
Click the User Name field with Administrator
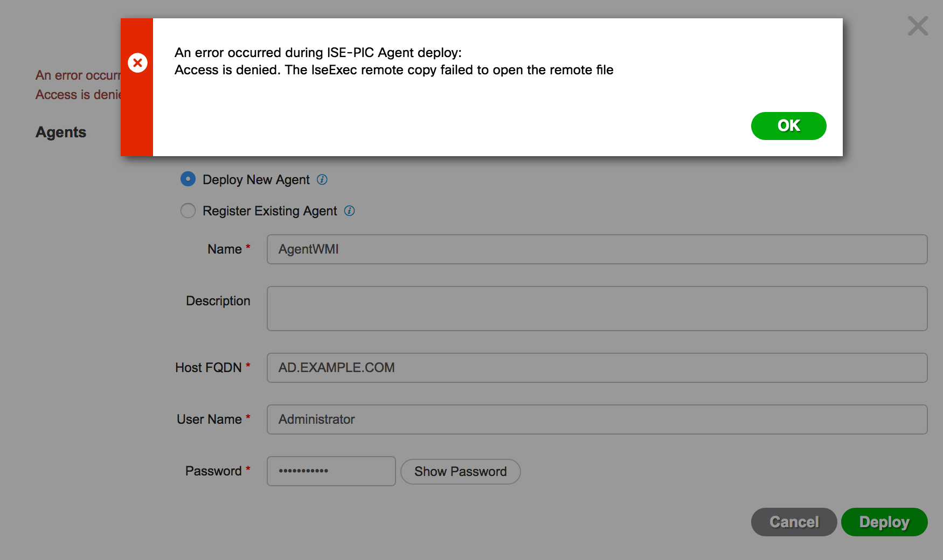point(597,419)
